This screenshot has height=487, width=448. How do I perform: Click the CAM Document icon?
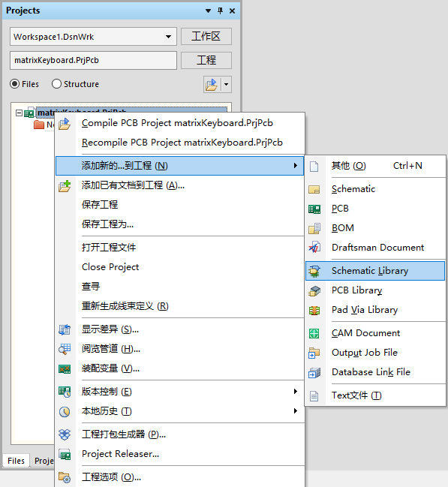pos(314,334)
